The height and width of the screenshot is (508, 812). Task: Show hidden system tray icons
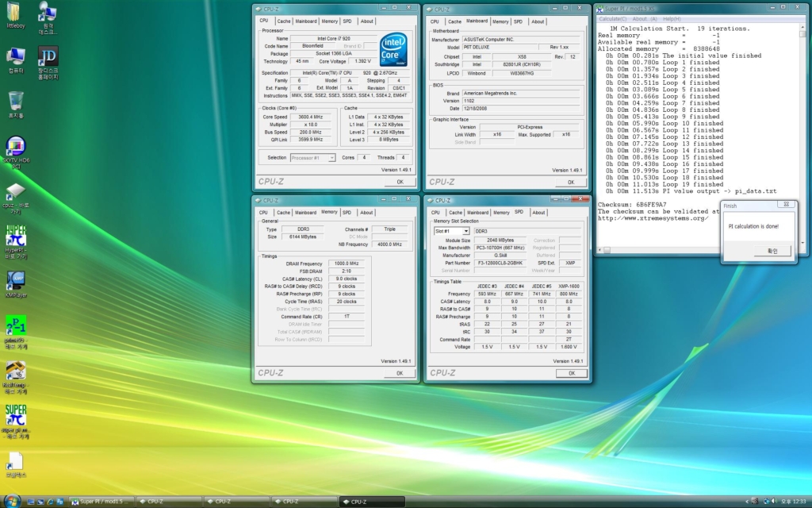tap(747, 502)
